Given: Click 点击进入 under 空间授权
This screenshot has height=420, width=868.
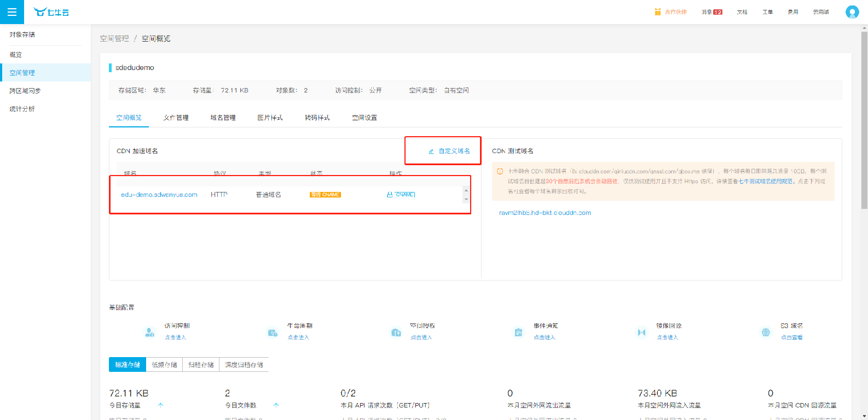Looking at the screenshot, I should [421, 337].
